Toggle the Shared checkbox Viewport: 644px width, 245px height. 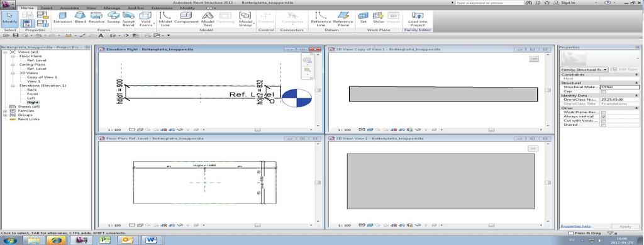point(603,125)
